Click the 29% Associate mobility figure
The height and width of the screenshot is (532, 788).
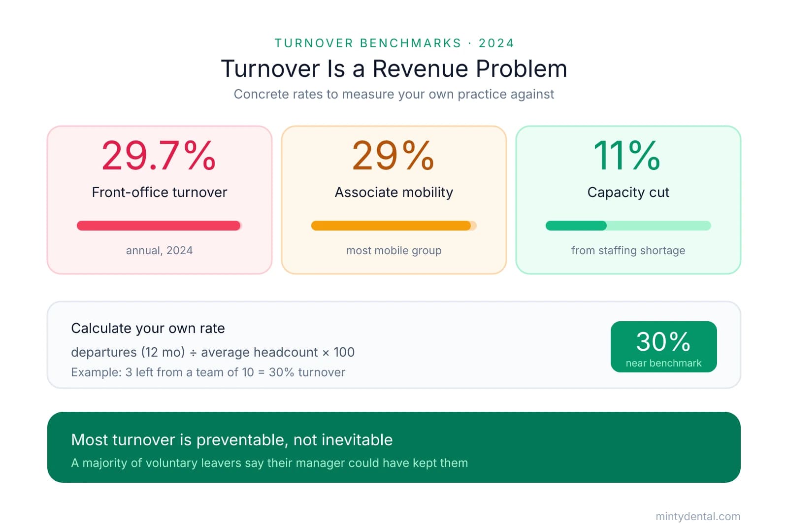(394, 156)
